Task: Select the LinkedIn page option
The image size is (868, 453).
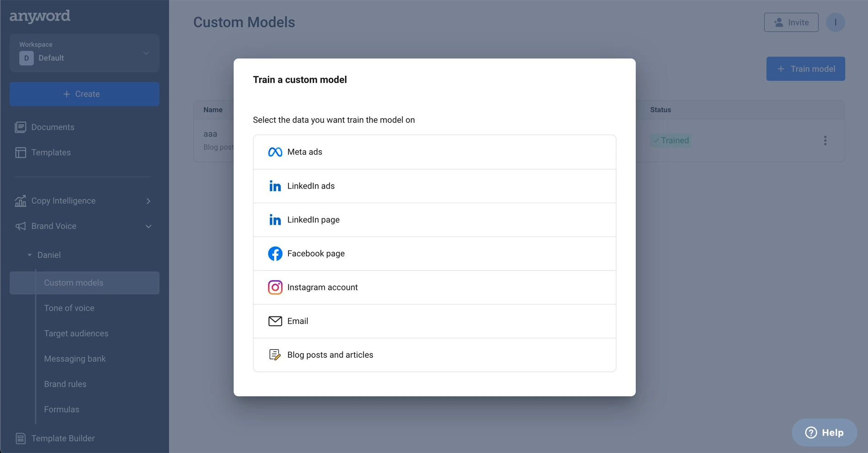Action: [434, 220]
